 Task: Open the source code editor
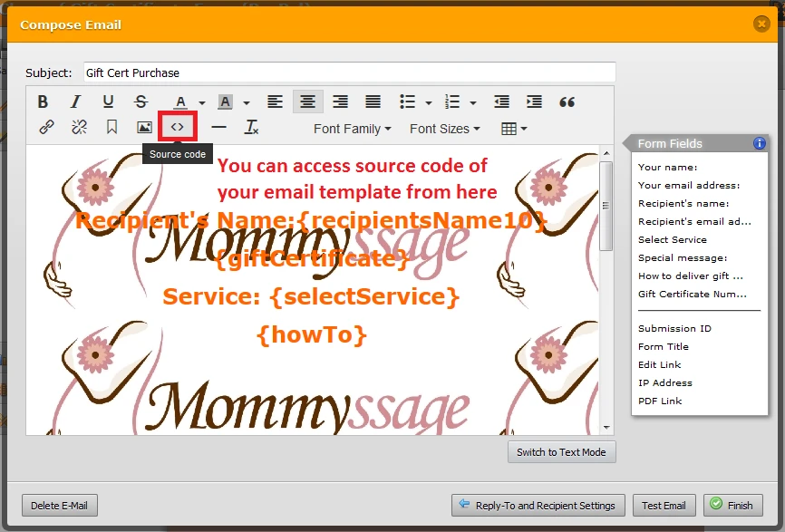(176, 128)
